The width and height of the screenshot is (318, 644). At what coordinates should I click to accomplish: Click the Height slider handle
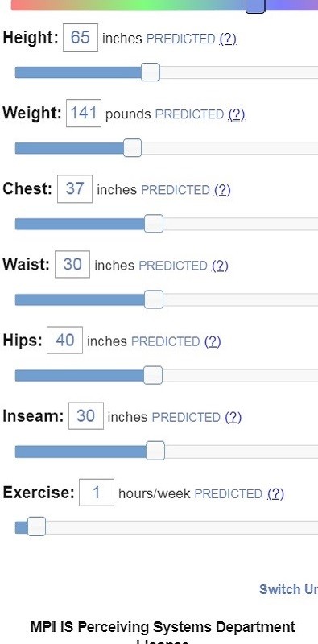click(151, 72)
